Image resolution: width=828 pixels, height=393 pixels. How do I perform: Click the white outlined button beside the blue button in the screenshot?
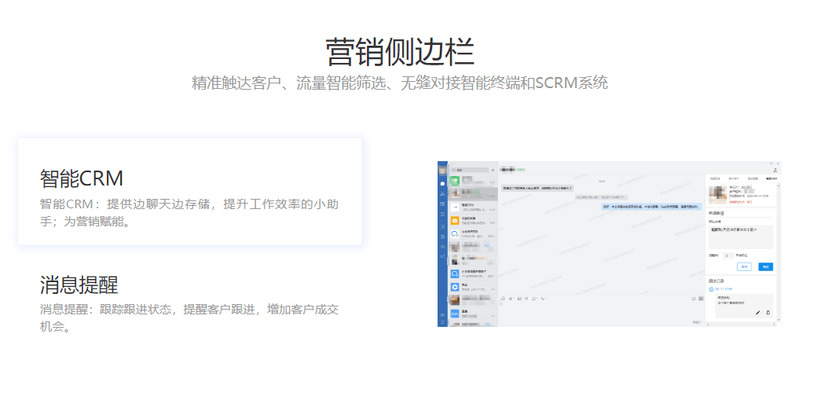coord(745,267)
